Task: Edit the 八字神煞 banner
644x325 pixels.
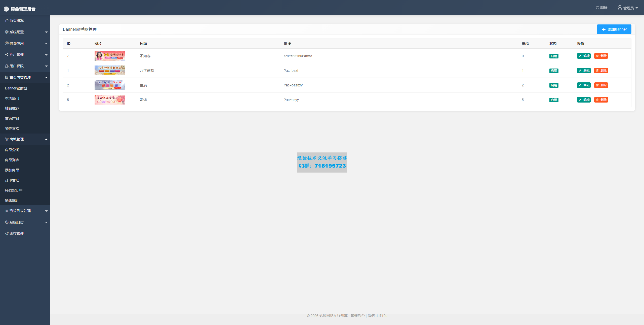Action: [x=584, y=71]
